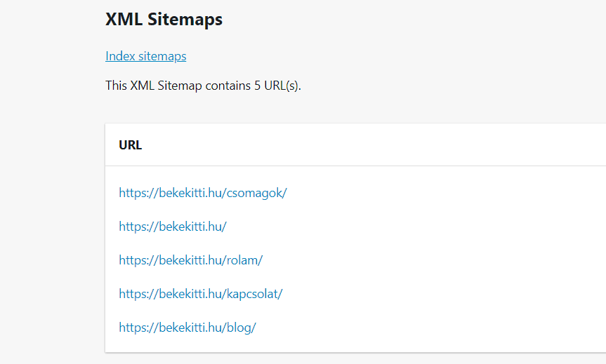606x364 pixels.
Task: Click the first URL in the table
Action: tap(203, 193)
